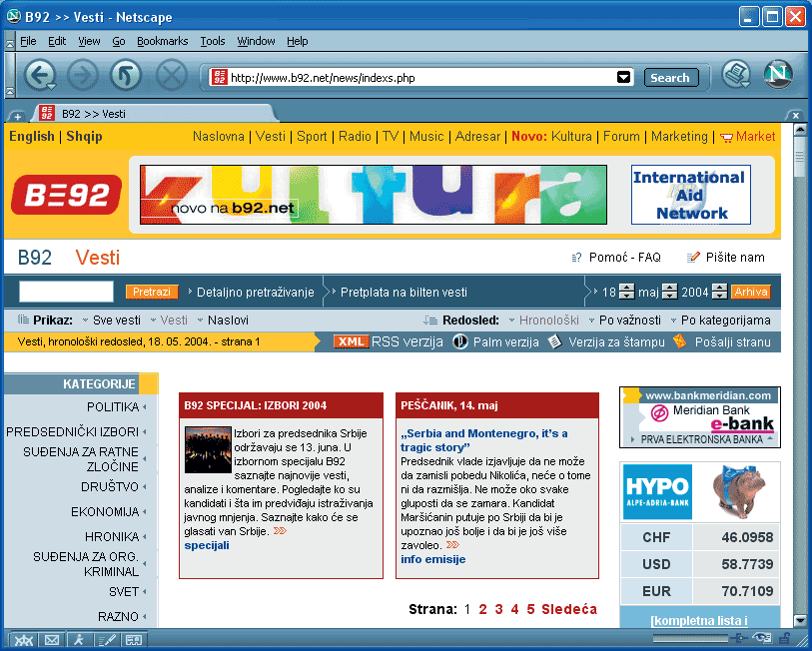Image resolution: width=812 pixels, height=651 pixels.
Task: Open the Mail component in the status bar
Action: pos(52,640)
